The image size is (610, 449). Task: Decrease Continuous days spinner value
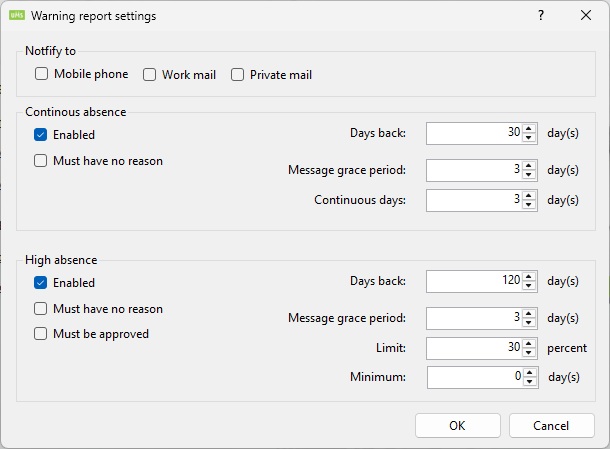[x=530, y=205]
